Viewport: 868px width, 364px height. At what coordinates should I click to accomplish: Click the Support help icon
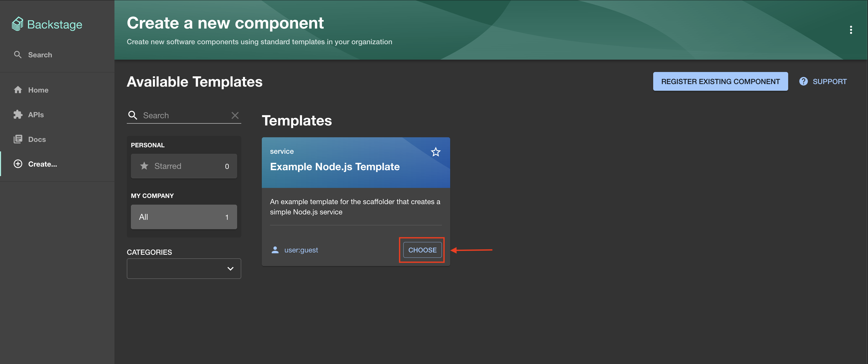(x=803, y=81)
